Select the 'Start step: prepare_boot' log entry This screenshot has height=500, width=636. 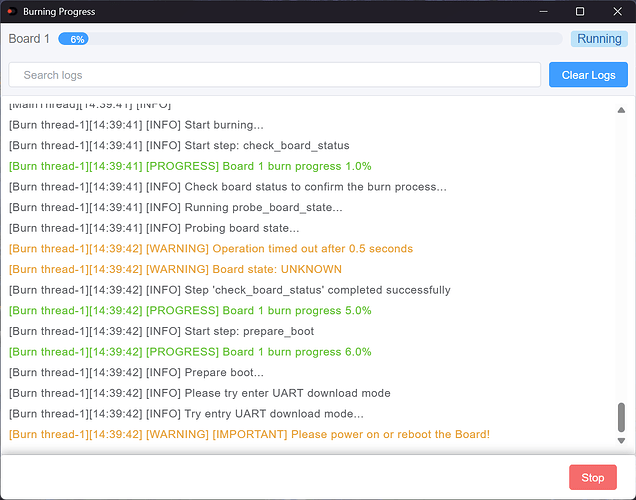coord(161,331)
